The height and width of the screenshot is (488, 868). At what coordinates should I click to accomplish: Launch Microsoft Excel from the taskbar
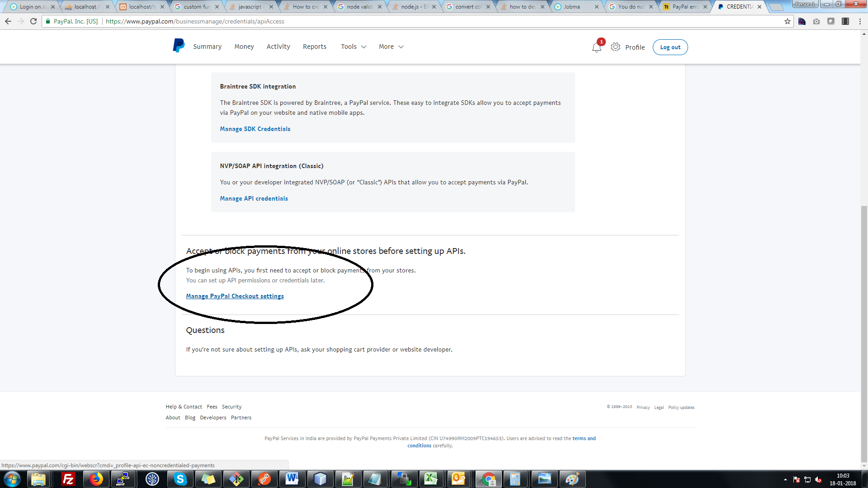coord(432,479)
